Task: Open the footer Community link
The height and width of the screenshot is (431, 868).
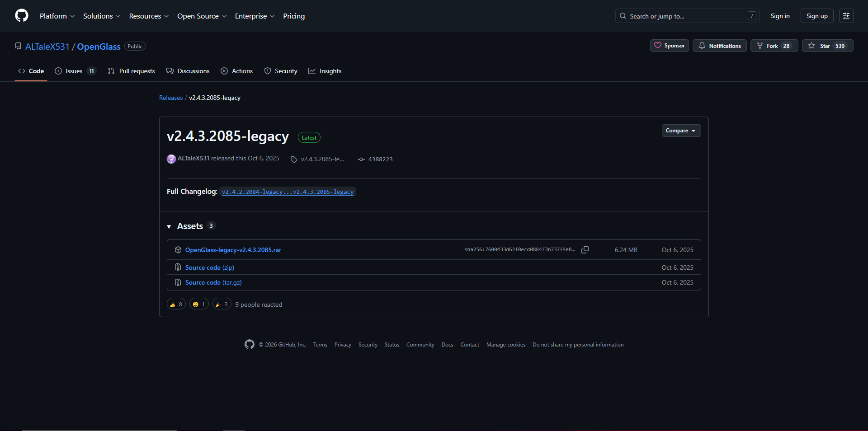Action: point(420,345)
